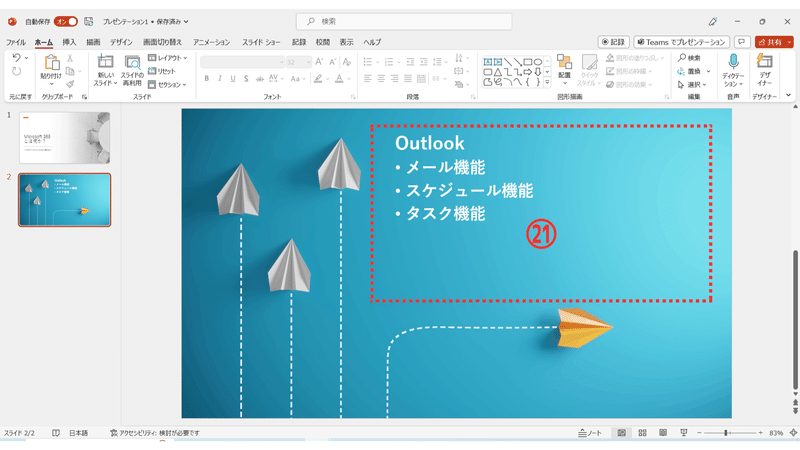
Task: Collapse the ribbon with the chevron
Action: point(789,95)
